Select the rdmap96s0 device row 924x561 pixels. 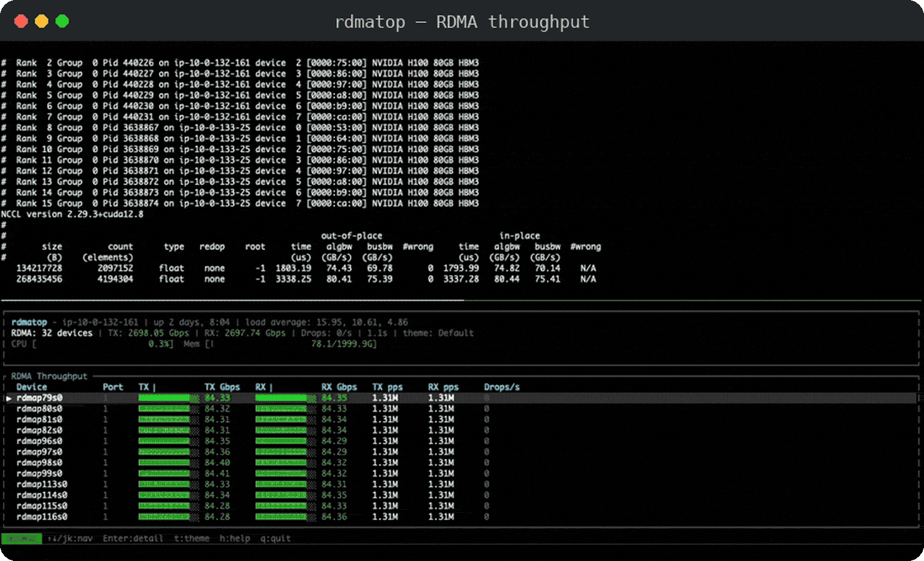pos(461,441)
